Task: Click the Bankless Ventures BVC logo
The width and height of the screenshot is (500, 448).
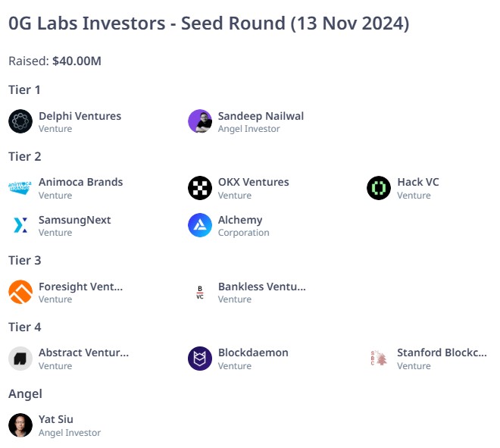Action: point(200,292)
